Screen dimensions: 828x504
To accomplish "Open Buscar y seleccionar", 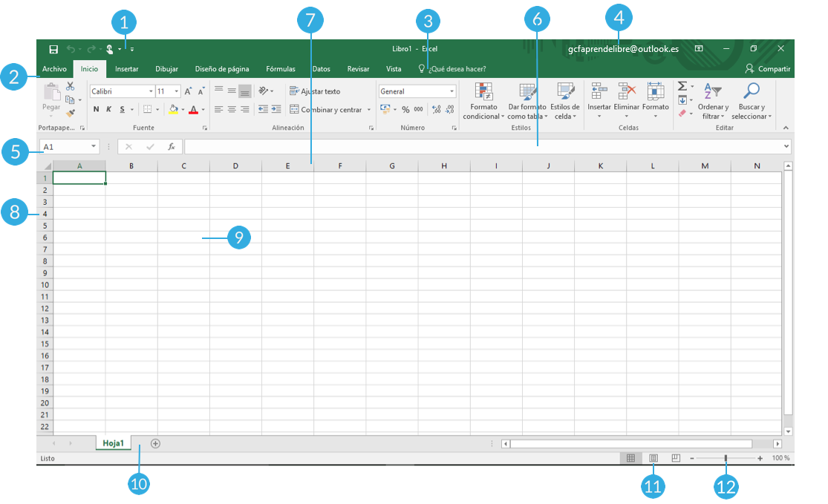I will tap(751, 100).
